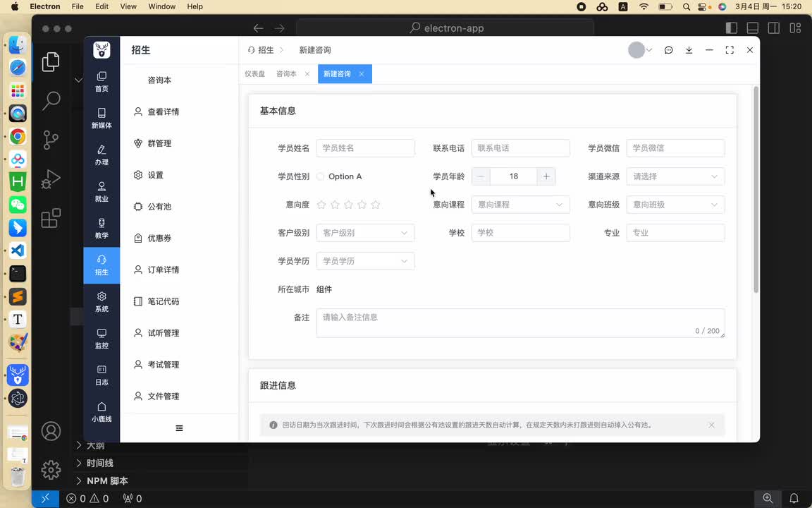Viewport: 812px width, 508px height.
Task: Open WeChat from the Dock
Action: (18, 205)
